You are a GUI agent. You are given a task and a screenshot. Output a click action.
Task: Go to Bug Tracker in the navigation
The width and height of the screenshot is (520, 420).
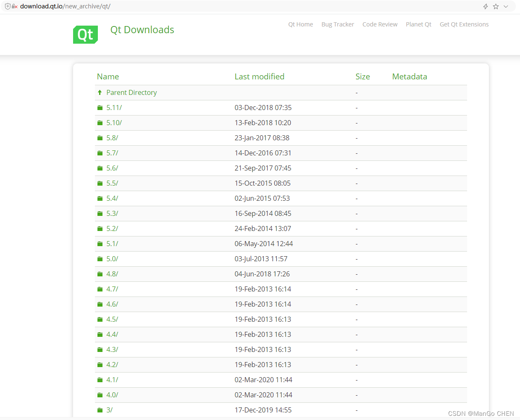338,24
